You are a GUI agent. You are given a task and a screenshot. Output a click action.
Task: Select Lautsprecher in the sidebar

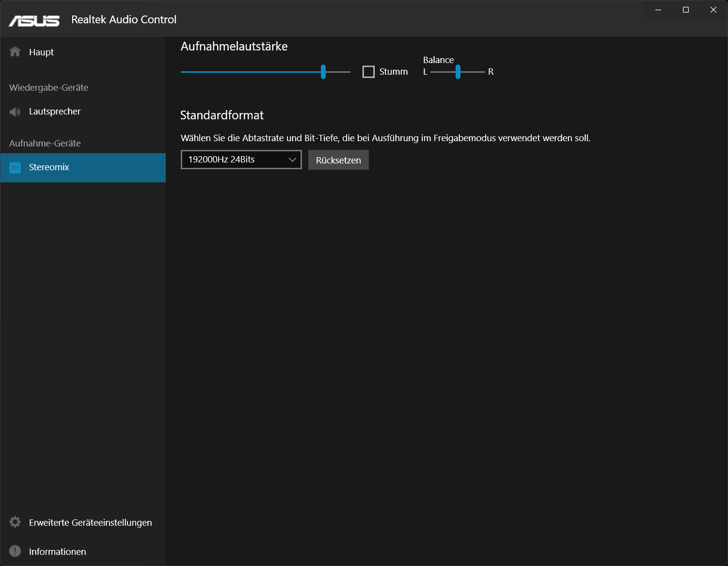pos(83,112)
